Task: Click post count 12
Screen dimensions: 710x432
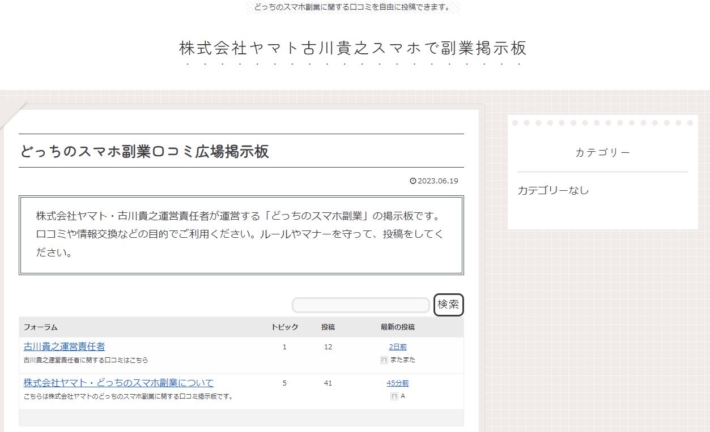Action: click(x=328, y=347)
